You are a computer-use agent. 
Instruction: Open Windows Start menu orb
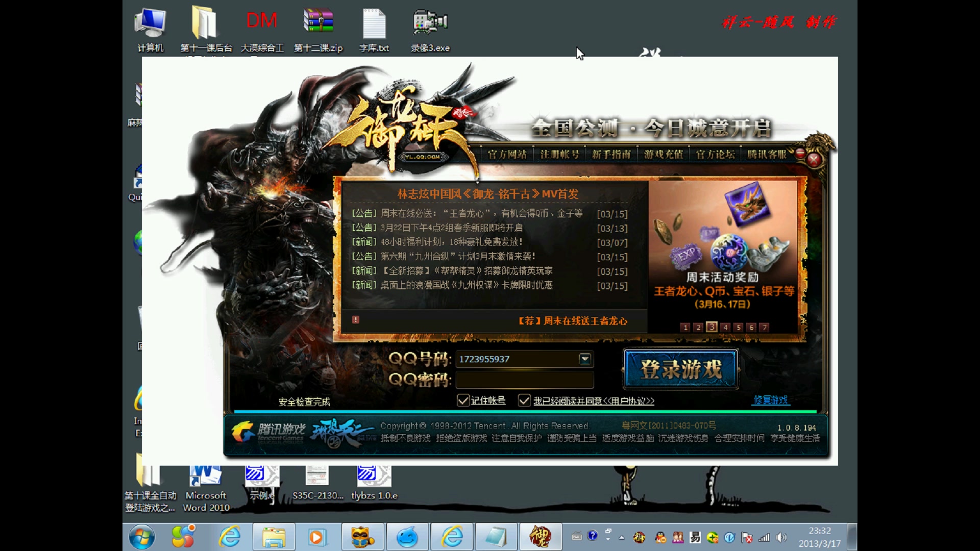coord(141,537)
